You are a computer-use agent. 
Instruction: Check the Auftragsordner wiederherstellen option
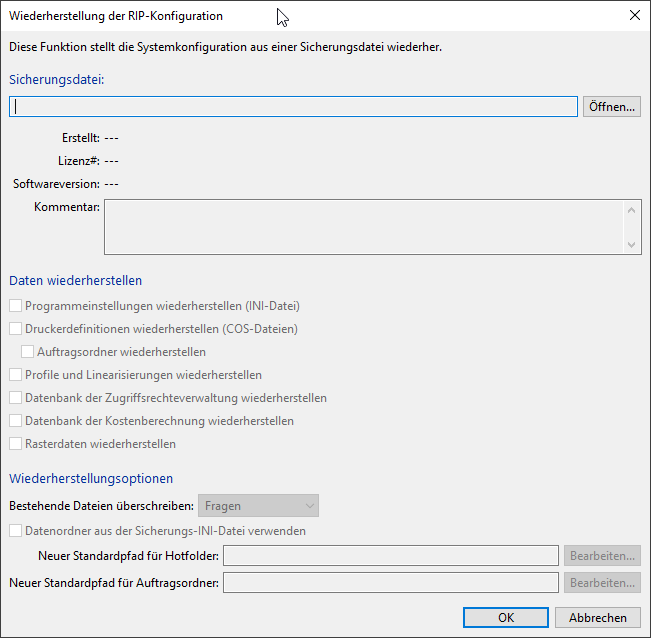coord(27,352)
